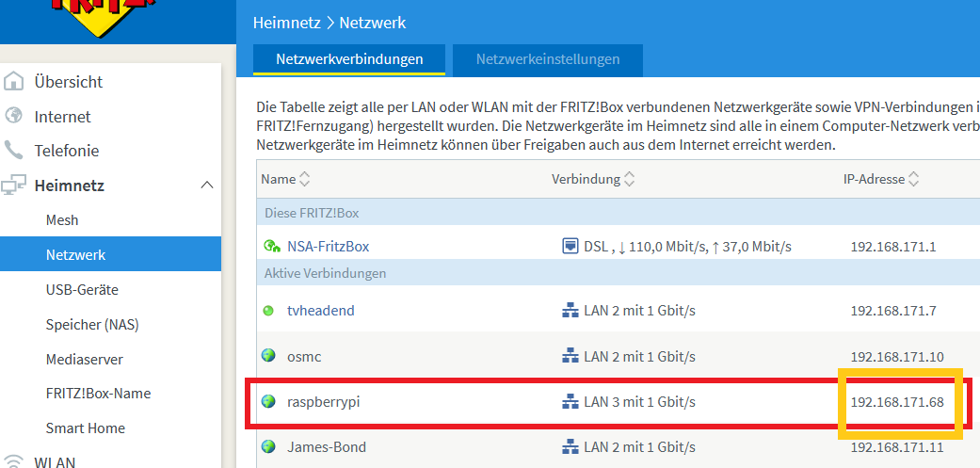Viewport: 980px width, 468px height.
Task: Switch to the Netzwerkeinstellungen tab
Action: point(548,59)
